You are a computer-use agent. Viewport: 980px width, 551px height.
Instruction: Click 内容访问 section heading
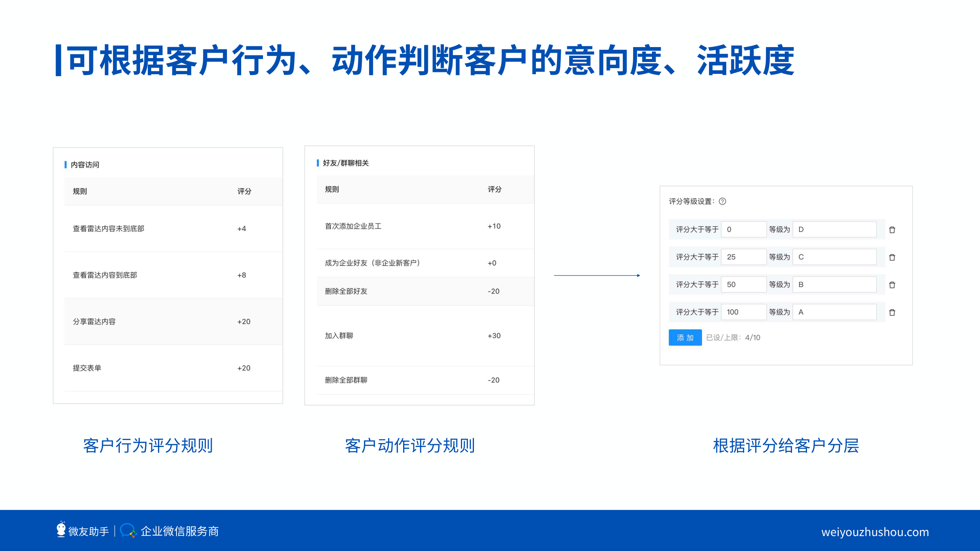pos(85,165)
